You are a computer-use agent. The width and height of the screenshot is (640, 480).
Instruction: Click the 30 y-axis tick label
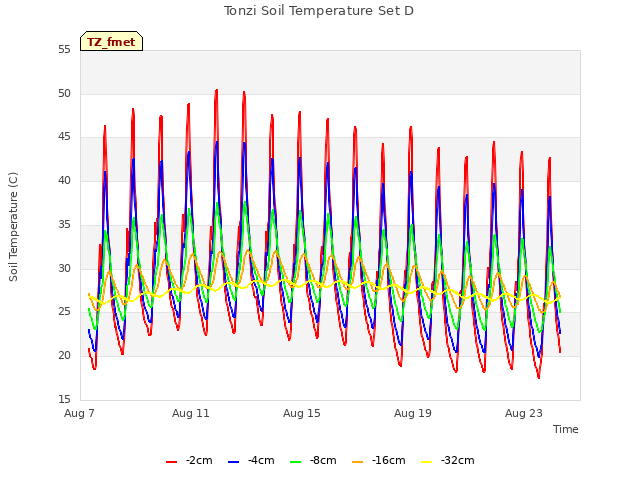64,268
